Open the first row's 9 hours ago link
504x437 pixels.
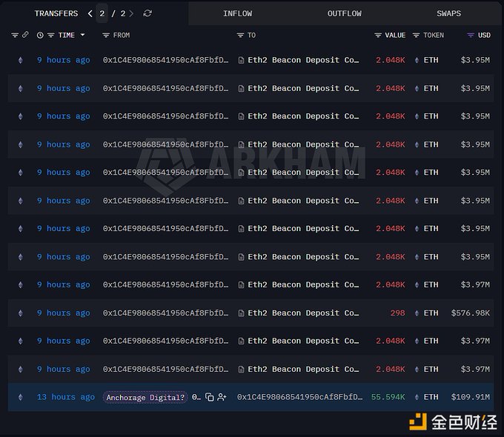[x=63, y=60]
